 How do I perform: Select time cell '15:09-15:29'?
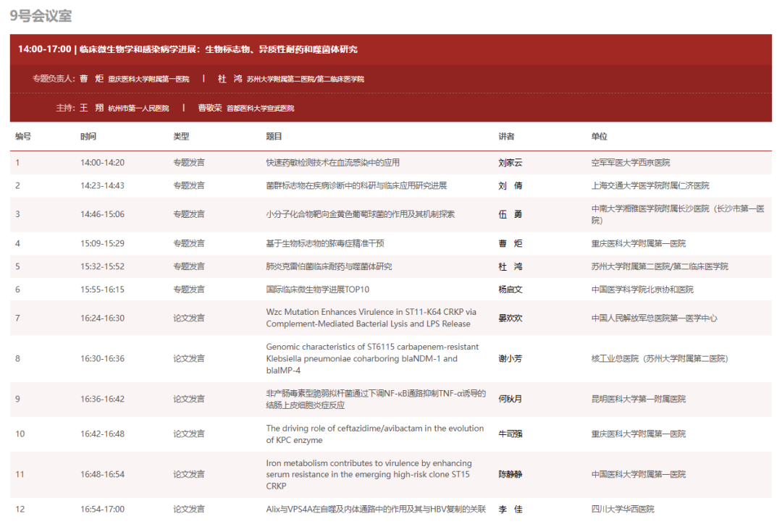click(x=102, y=243)
